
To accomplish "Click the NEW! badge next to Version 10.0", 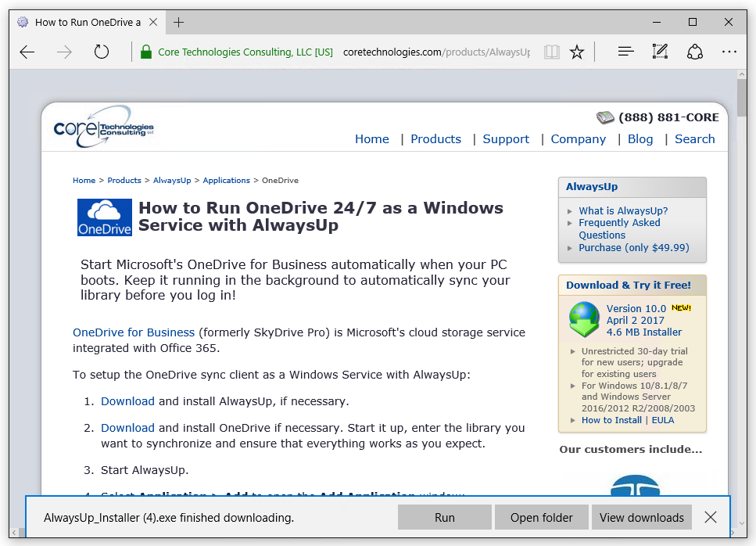I will pyautogui.click(x=681, y=307).
